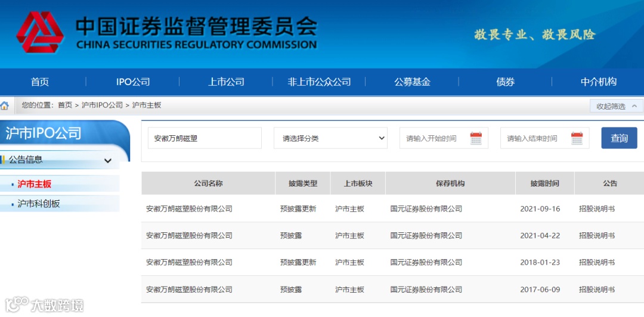Open 招股说明书 dated 2021-09-16

[597, 209]
